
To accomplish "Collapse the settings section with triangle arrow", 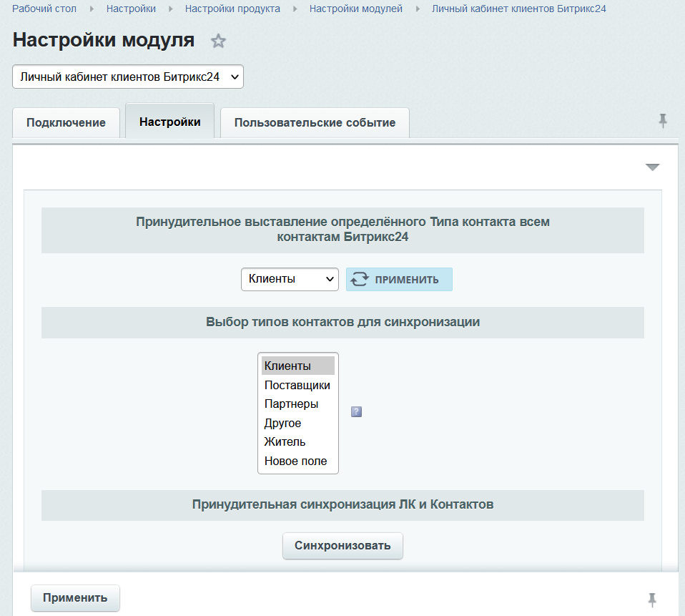I will coord(651,167).
